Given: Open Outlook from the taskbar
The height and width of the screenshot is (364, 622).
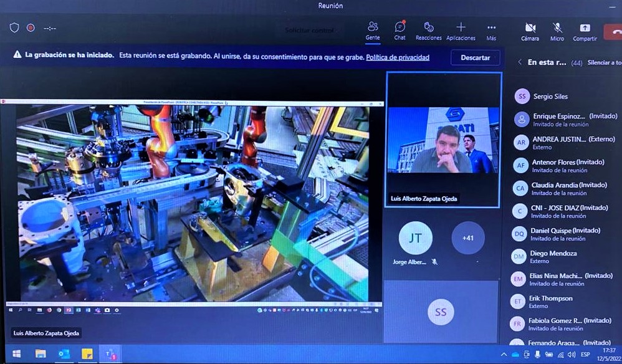Looking at the screenshot, I should tap(63, 354).
